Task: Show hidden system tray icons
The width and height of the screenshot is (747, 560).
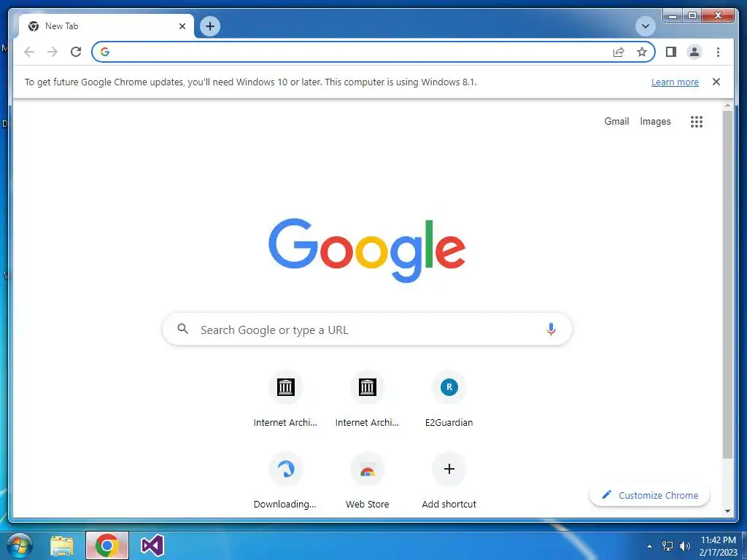Action: coord(649,546)
